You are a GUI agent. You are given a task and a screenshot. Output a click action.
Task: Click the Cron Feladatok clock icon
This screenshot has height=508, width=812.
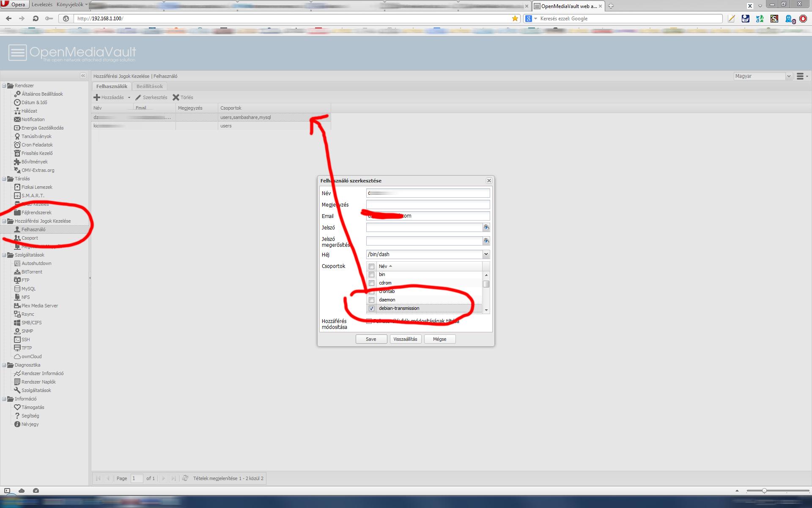(x=17, y=145)
